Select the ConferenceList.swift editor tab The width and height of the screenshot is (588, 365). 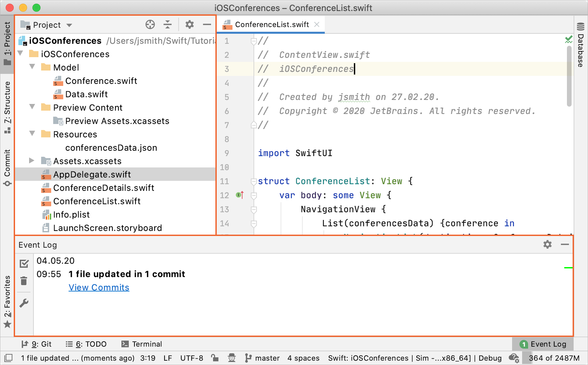272,24
